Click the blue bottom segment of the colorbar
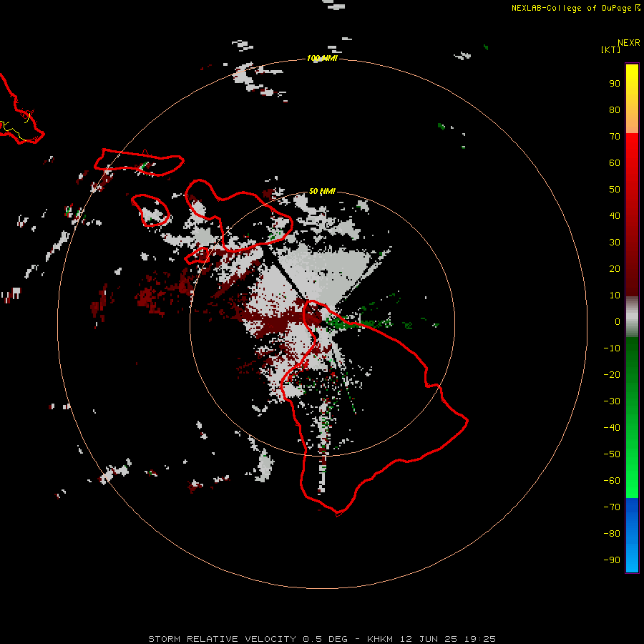Screen dimensions: 644x644 click(632, 535)
